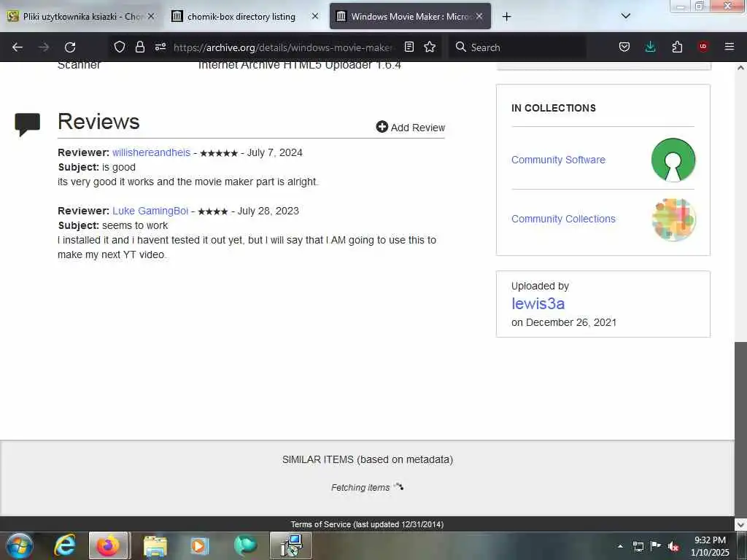Click the Community Collections colorful thumbnail
747x560 pixels.
pos(673,219)
